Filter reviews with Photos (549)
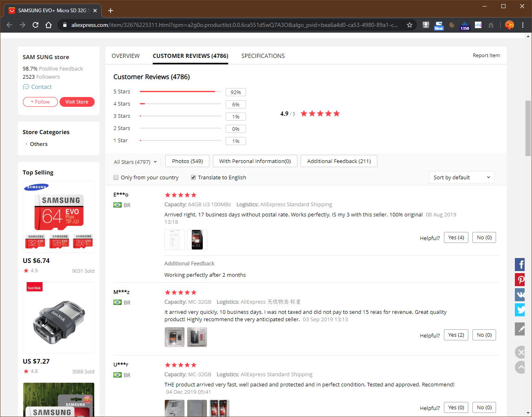532x417 pixels. coord(187,161)
